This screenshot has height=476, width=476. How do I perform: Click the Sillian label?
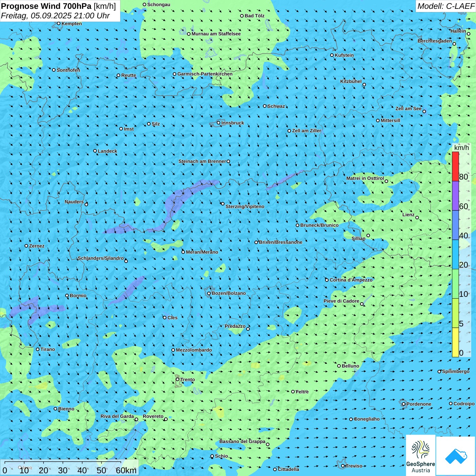358,238
